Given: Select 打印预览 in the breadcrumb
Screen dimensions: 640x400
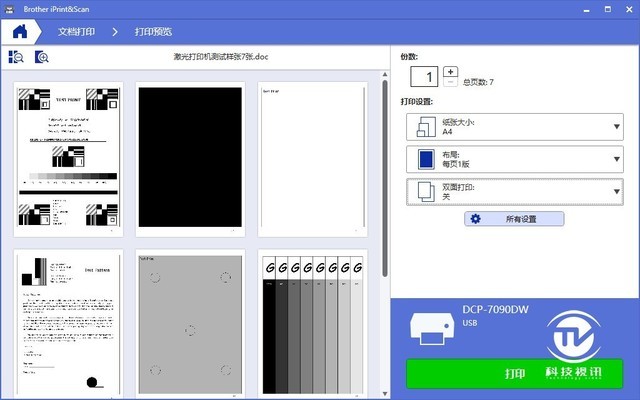Looking at the screenshot, I should click(156, 32).
